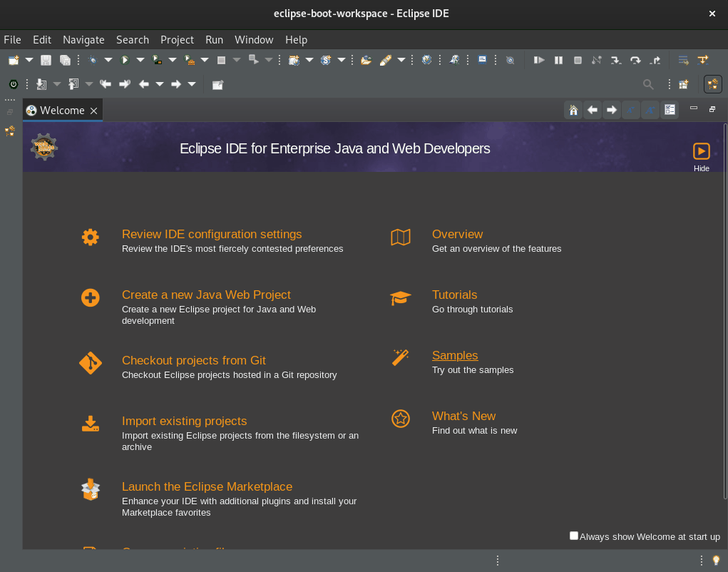Click the green Run play icon
The height and width of the screenshot is (572, 728).
[x=125, y=60]
